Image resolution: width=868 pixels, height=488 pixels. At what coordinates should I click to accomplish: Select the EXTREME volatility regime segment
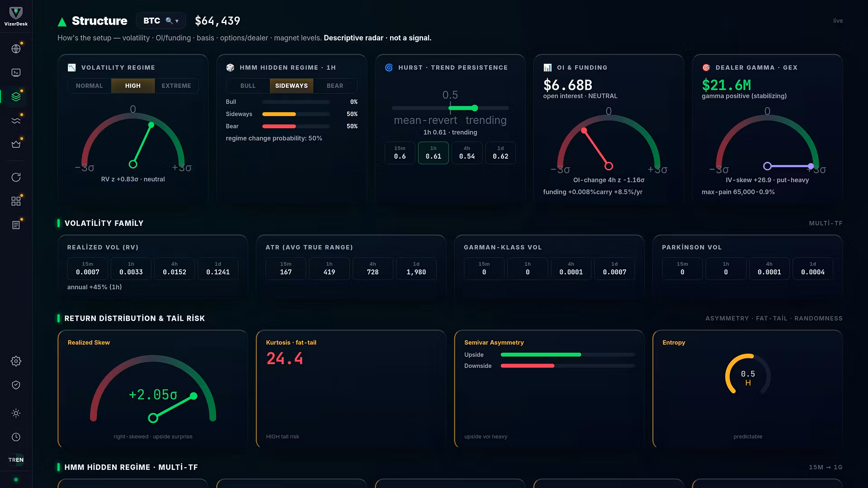click(x=176, y=86)
